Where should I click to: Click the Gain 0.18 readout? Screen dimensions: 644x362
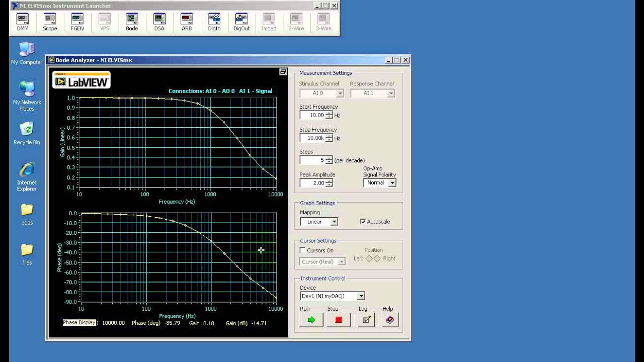click(202, 323)
